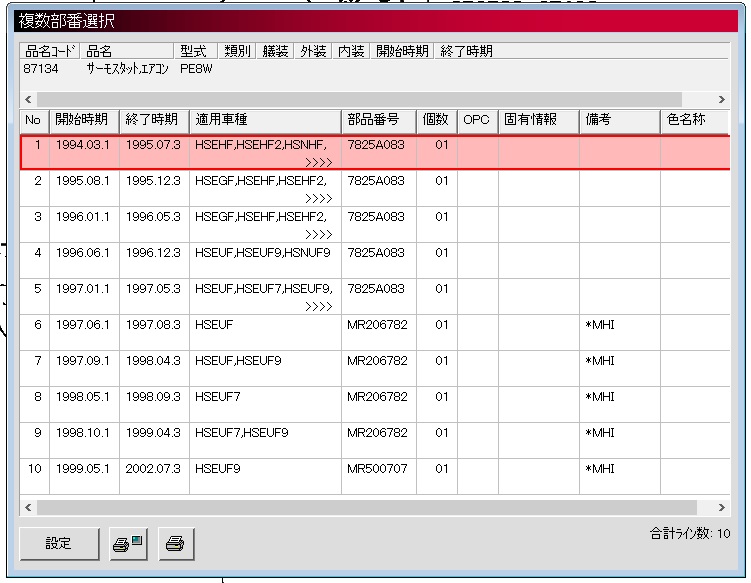The width and height of the screenshot is (751, 583).
Task: Click the 型式 header in top pane
Action: tap(196, 51)
